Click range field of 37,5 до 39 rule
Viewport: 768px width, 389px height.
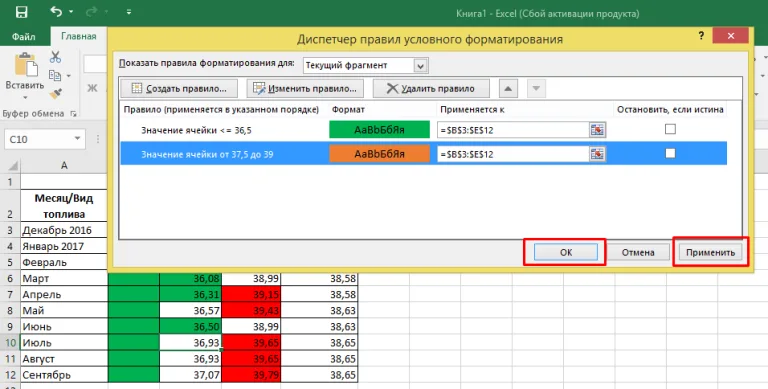point(513,154)
